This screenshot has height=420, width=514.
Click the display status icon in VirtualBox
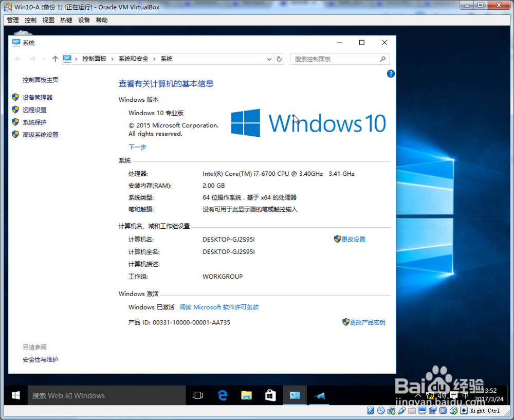(x=422, y=411)
